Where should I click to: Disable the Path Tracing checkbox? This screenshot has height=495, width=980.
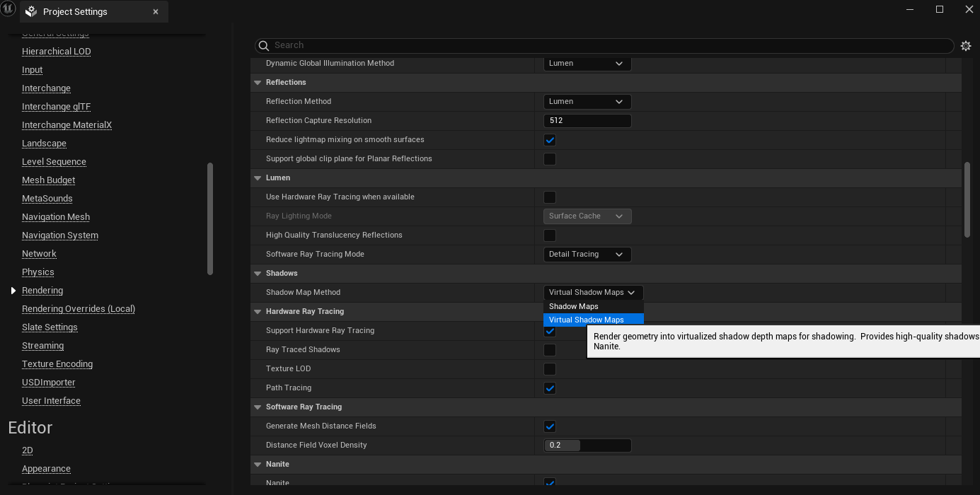tap(550, 388)
